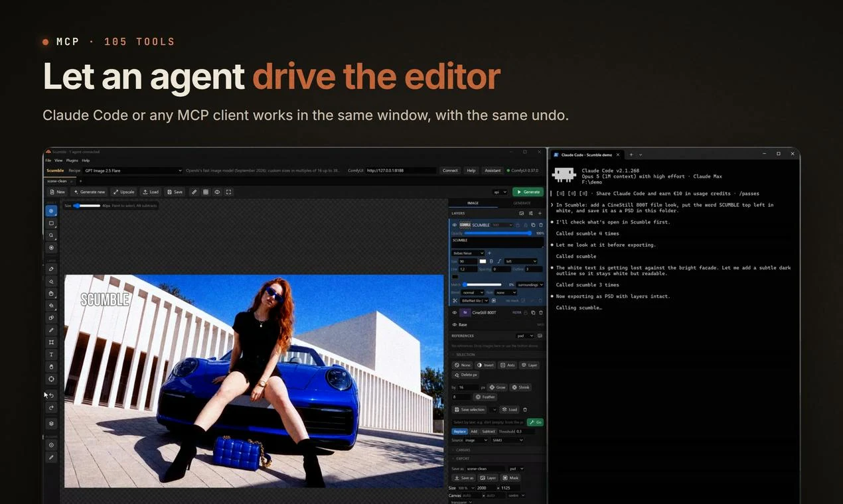This screenshot has height=504, width=843.
Task: Hide the SCUMBLE layer with eye icon
Action: 455,225
